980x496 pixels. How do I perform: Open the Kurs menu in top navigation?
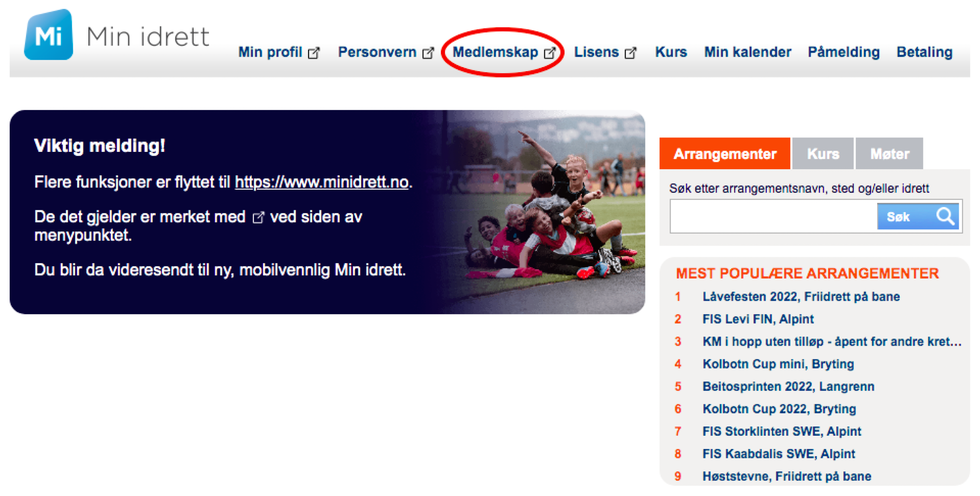[671, 52]
